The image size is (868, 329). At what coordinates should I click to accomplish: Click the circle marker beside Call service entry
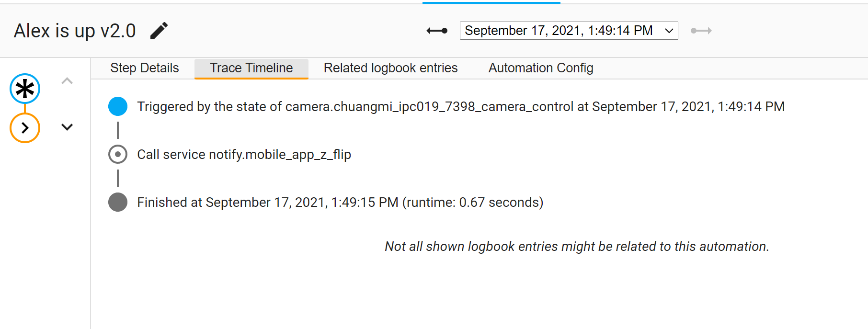click(117, 154)
